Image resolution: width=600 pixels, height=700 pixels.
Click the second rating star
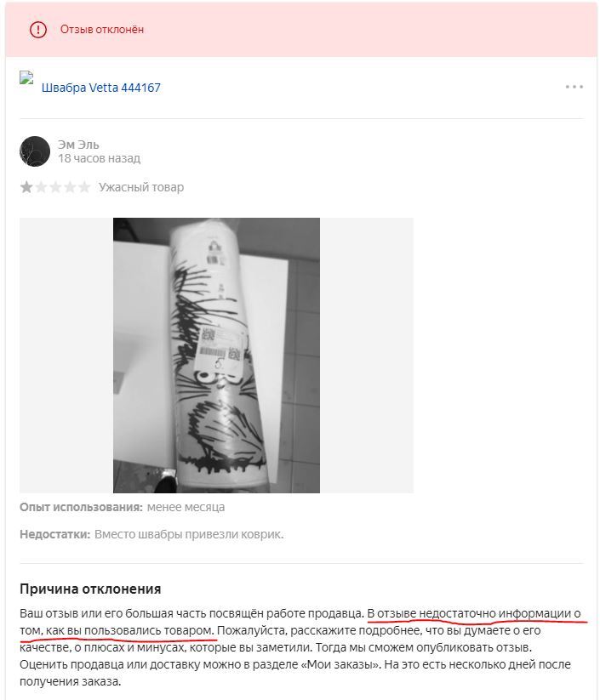(41, 187)
